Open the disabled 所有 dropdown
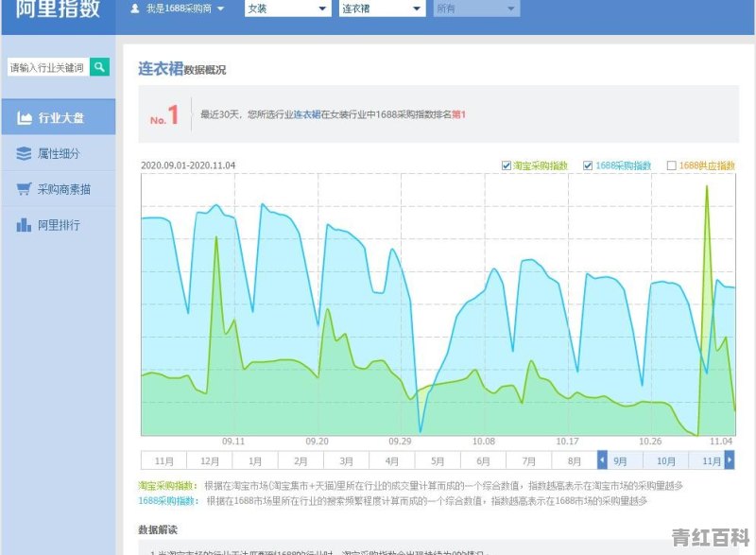 [x=476, y=9]
